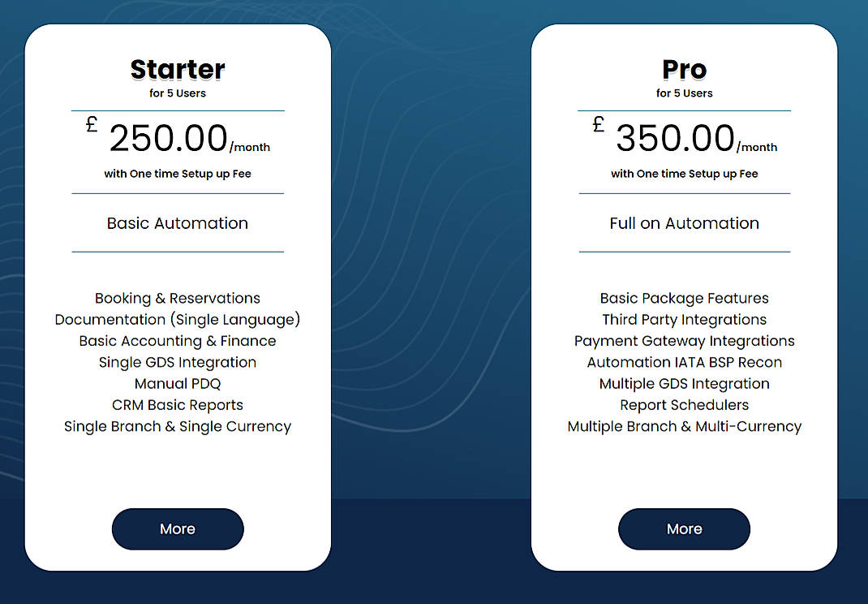
Task: Click the 350.00 monthly price
Action: coord(675,139)
